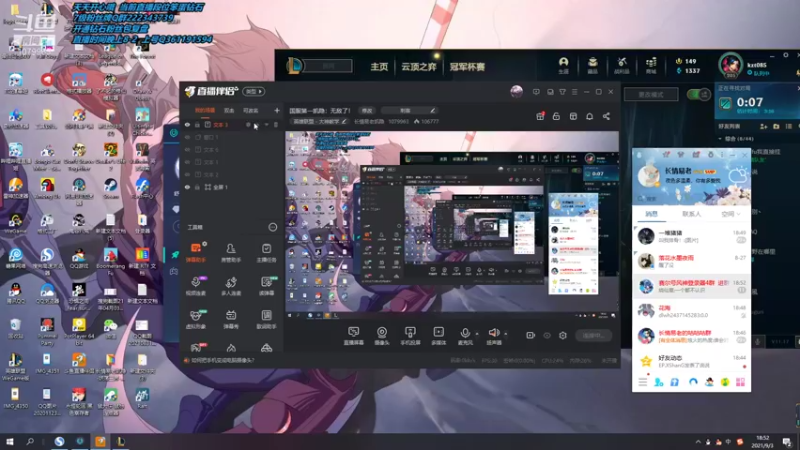
Task: Open the 主页 tab in League client
Action: click(x=379, y=67)
